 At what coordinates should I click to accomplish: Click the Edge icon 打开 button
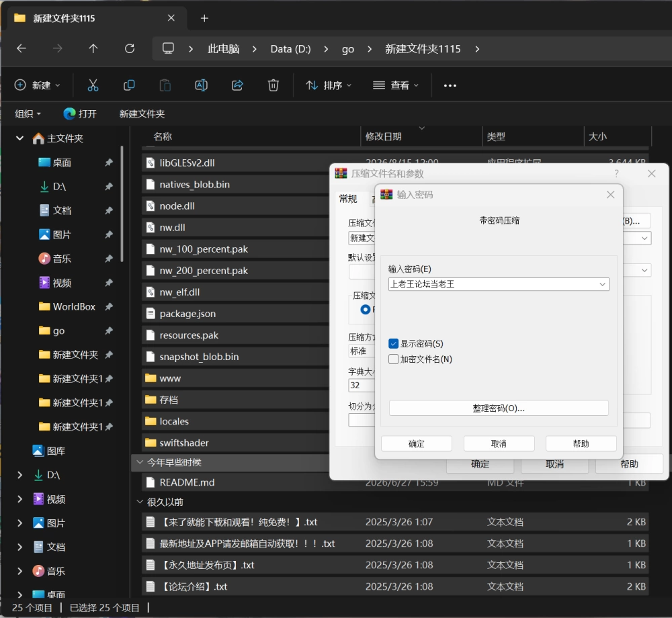80,114
